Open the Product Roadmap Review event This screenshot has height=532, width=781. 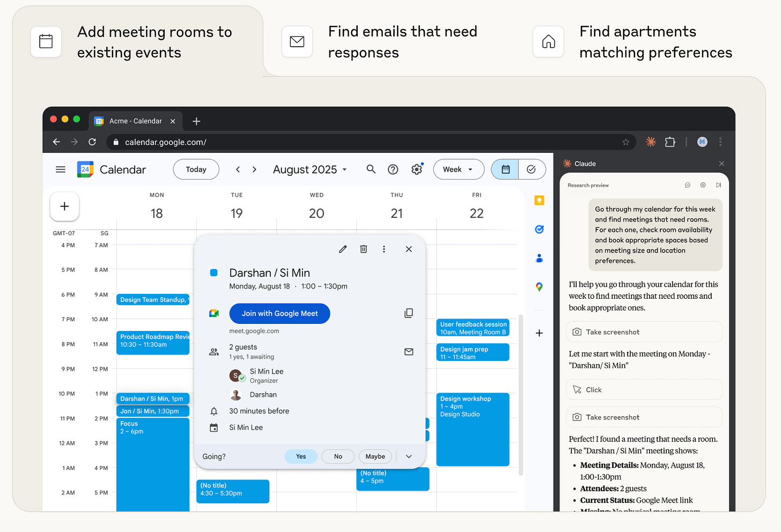coord(153,343)
